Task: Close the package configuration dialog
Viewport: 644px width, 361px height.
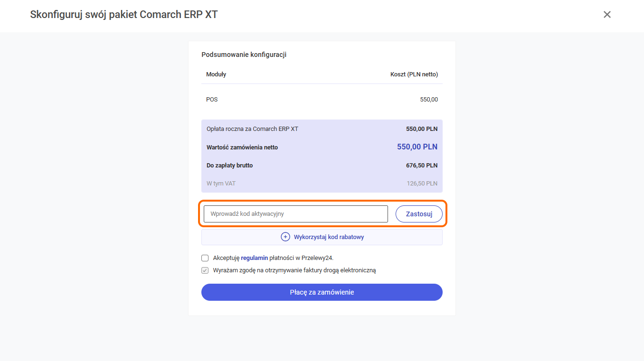Action: click(607, 15)
